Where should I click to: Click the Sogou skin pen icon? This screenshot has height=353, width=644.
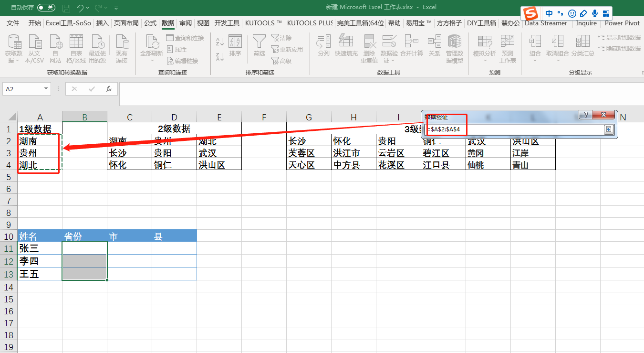[x=583, y=13]
